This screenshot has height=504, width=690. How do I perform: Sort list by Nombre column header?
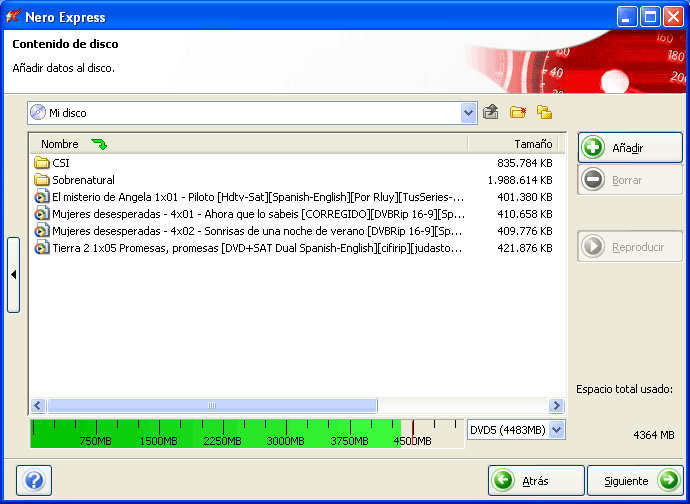tap(249, 144)
